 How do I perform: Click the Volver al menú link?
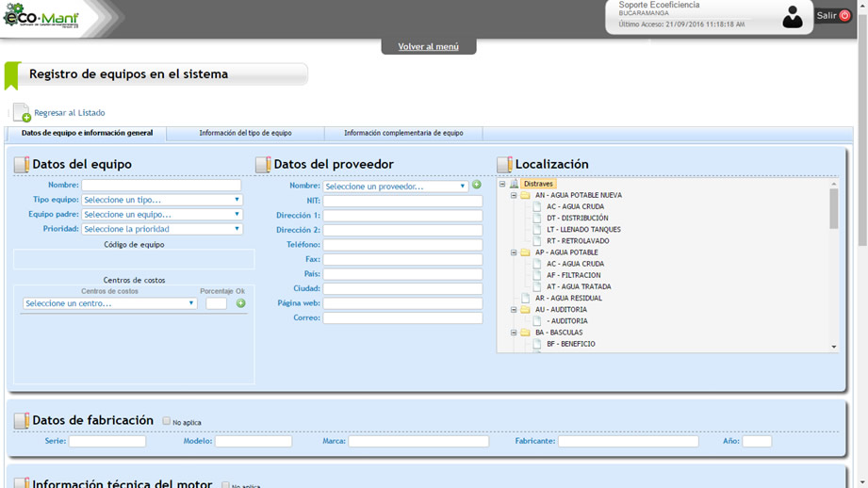[x=429, y=46]
